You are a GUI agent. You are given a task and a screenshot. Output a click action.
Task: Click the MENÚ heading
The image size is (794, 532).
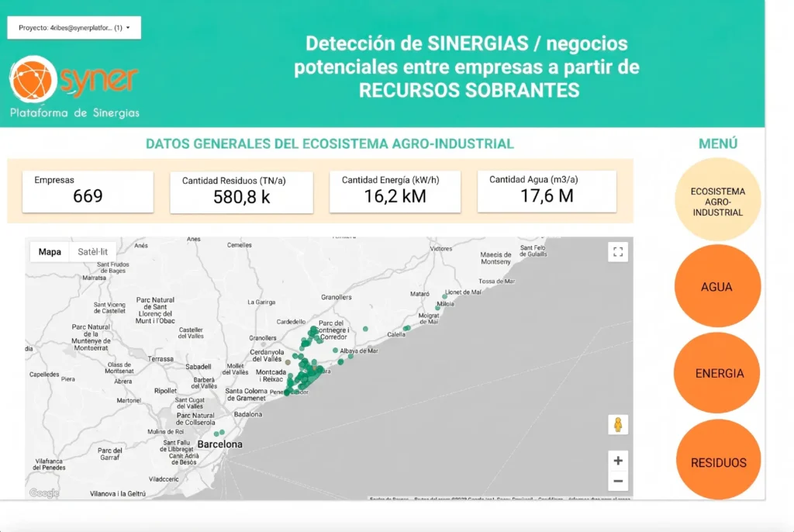point(718,144)
